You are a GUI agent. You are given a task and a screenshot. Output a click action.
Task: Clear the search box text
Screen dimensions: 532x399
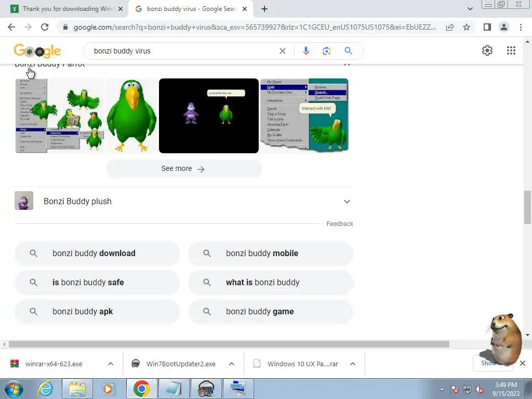pyautogui.click(x=282, y=51)
